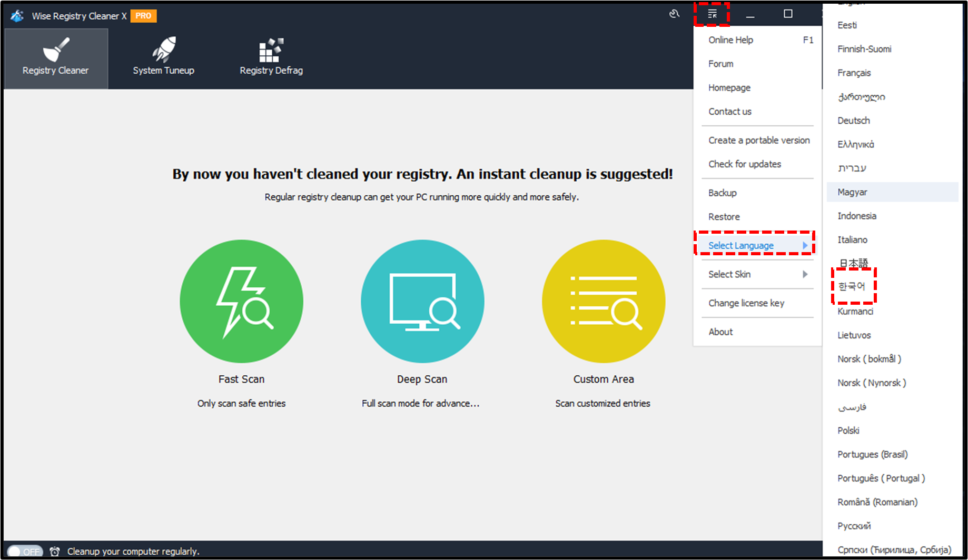Image resolution: width=968 pixels, height=560 pixels.
Task: Select Ελληνικά language
Action: click(x=892, y=144)
